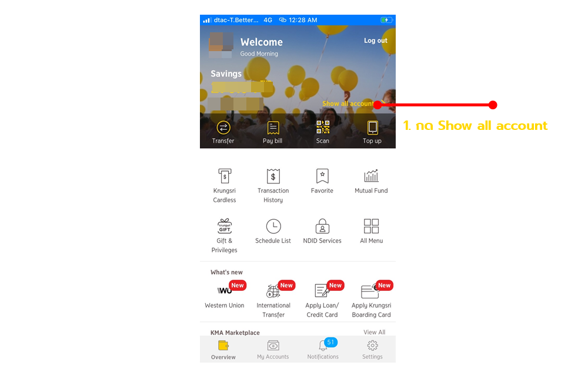
Task: Tap the Top up phone icon
Action: coord(372,128)
